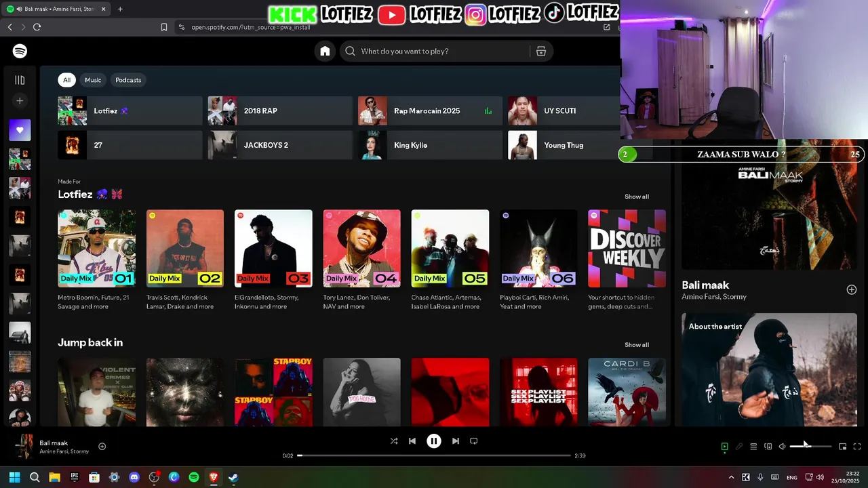Screen dimensions: 868x488
Task: Open the Spotify Home button
Action: tap(325, 51)
